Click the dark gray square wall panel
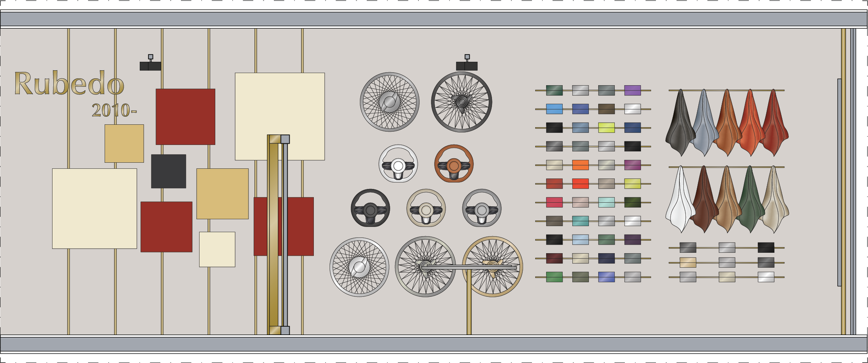The image size is (868, 363). point(168,171)
